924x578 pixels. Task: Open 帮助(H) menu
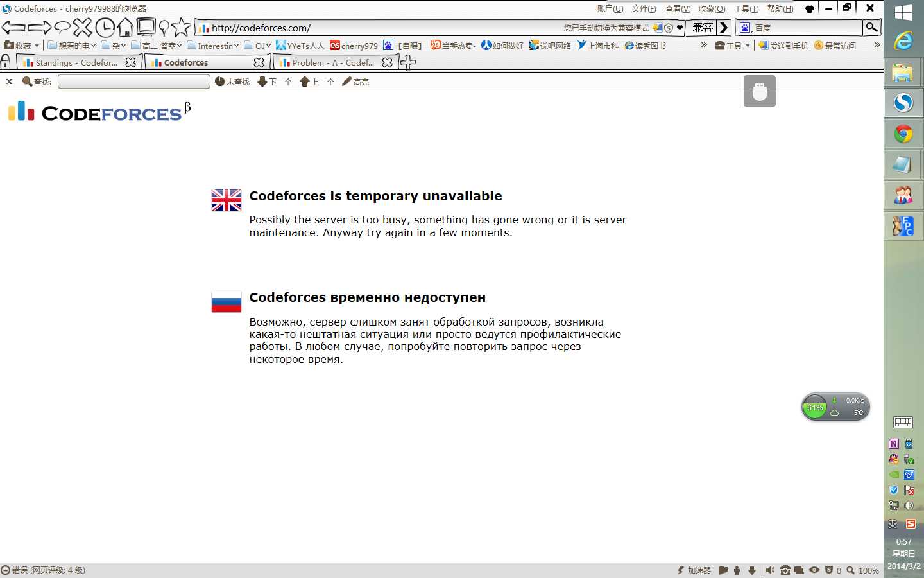coord(780,8)
